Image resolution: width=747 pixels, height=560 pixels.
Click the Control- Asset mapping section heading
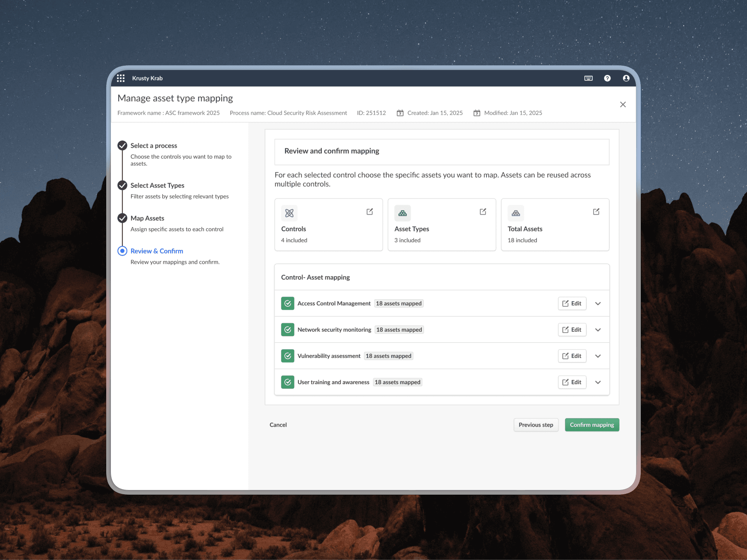[x=316, y=277]
